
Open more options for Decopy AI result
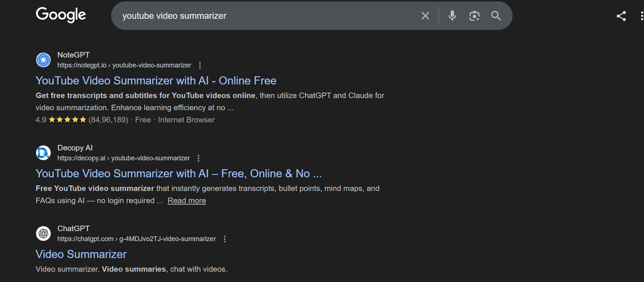pos(198,158)
